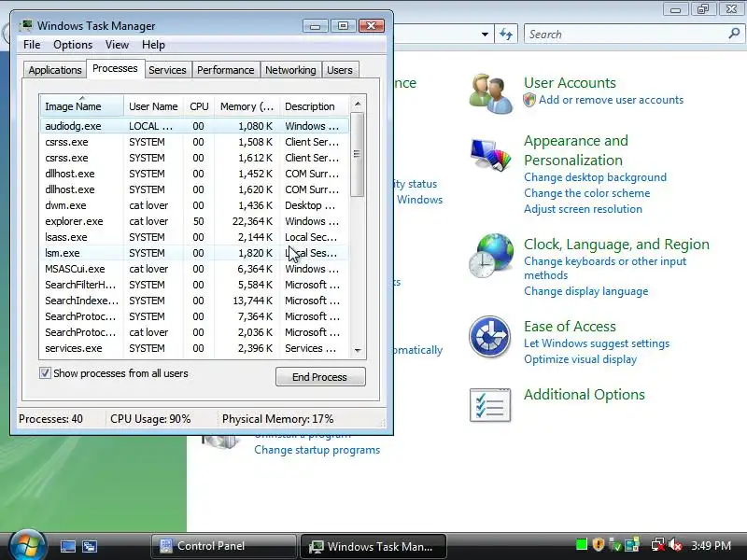Switch to the Applications tab
The height and width of the screenshot is (560, 747).
click(x=55, y=70)
